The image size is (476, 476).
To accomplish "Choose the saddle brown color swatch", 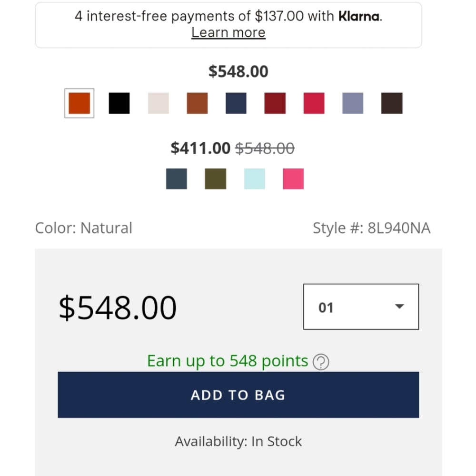I will click(x=197, y=103).
